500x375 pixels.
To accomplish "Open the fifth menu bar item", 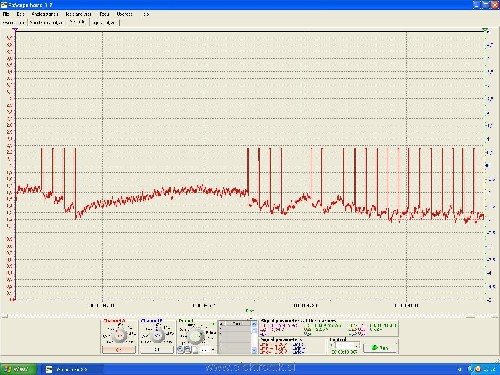I will tap(104, 14).
